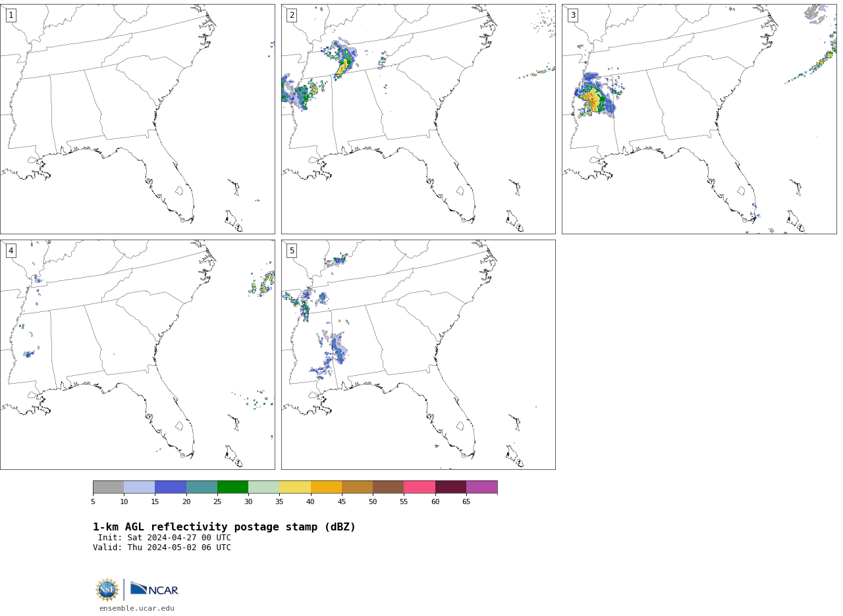Image resolution: width=843 pixels, height=616 pixels.
Task: Click the colorbar tick label 35
Action: tap(279, 502)
